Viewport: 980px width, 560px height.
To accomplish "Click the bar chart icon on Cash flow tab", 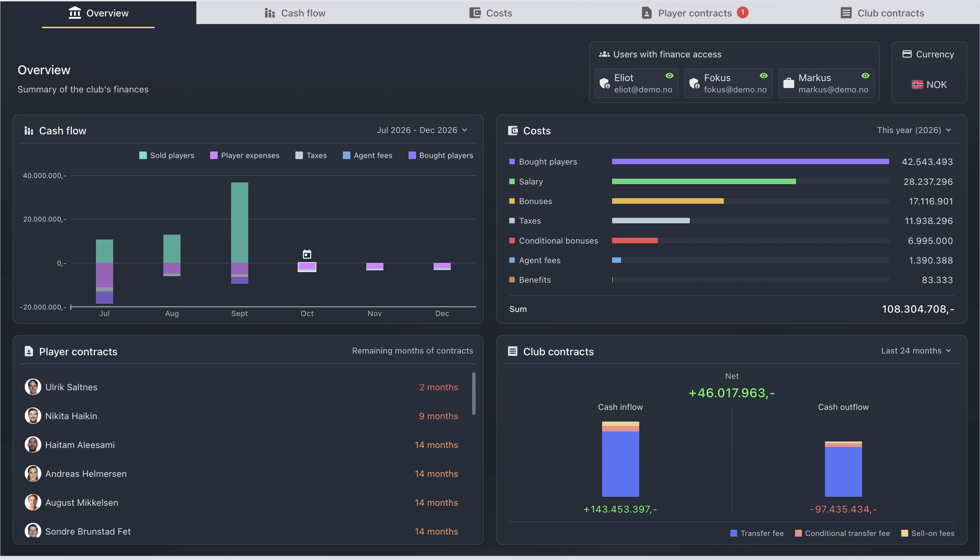I will click(x=270, y=13).
